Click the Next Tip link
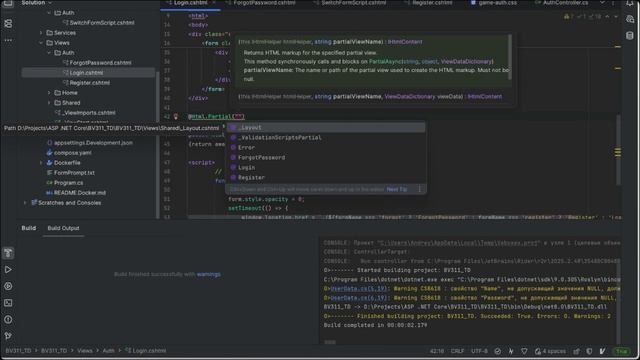This screenshot has height=360, width=640. tap(397, 189)
